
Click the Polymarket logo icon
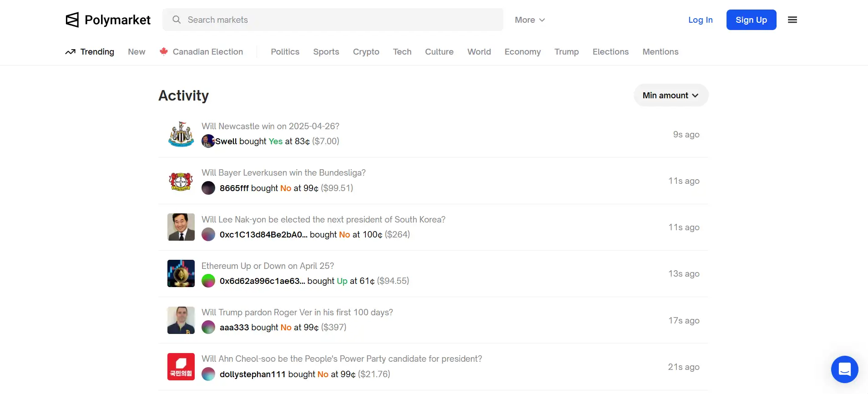pyautogui.click(x=72, y=20)
